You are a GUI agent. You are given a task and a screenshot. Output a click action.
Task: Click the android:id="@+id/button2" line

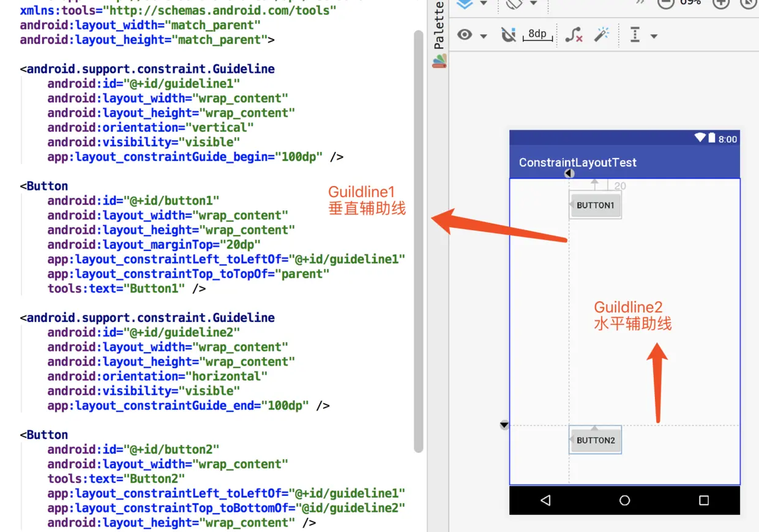pos(133,449)
